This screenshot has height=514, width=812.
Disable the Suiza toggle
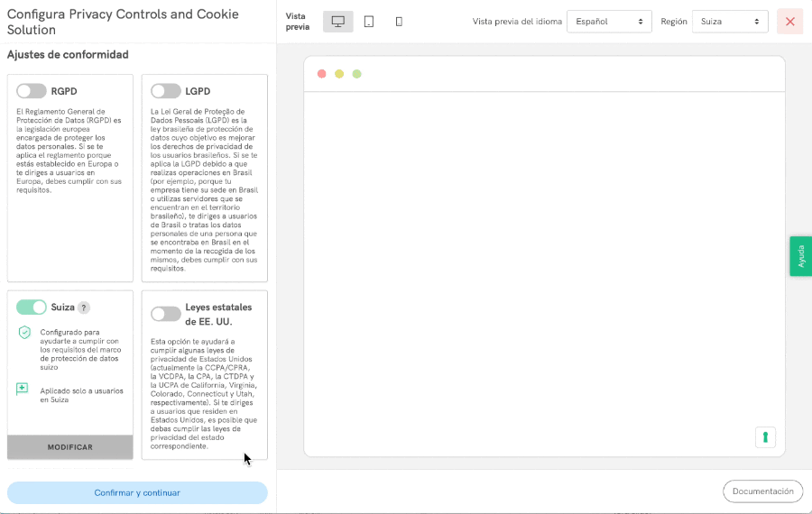pyautogui.click(x=32, y=307)
